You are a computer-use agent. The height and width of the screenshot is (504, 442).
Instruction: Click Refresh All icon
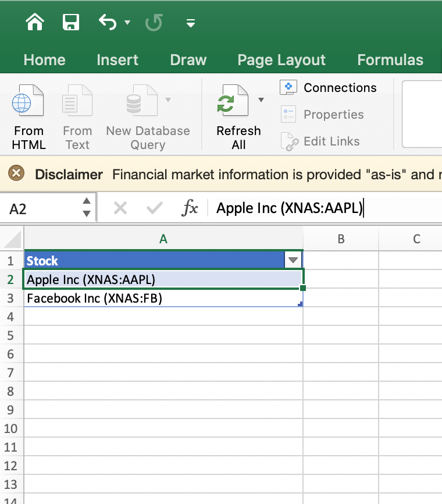(x=233, y=100)
